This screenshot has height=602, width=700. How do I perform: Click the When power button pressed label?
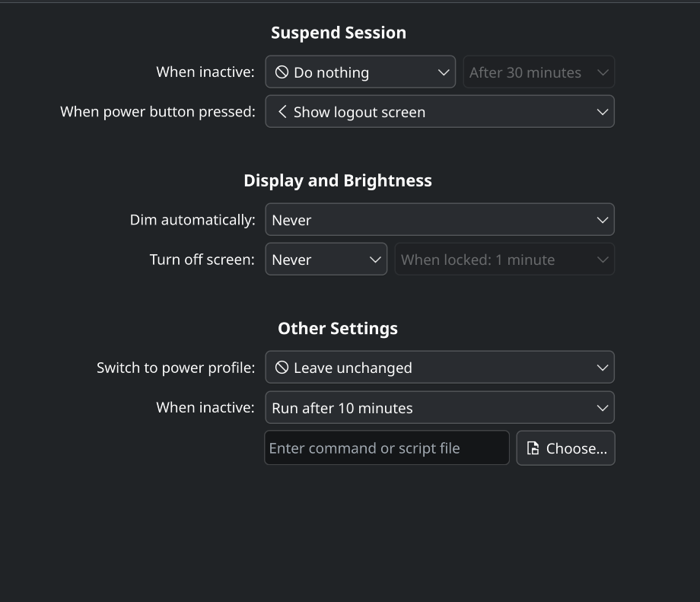coord(157,112)
